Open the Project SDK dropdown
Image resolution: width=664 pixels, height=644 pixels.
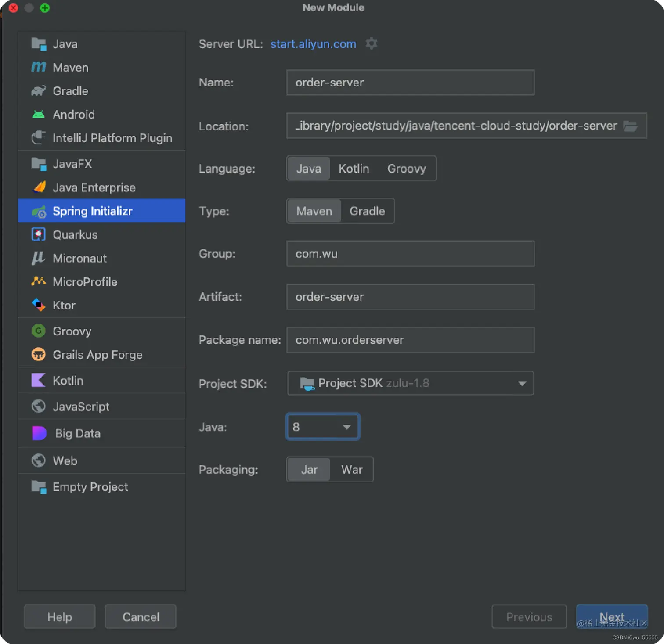tap(410, 383)
